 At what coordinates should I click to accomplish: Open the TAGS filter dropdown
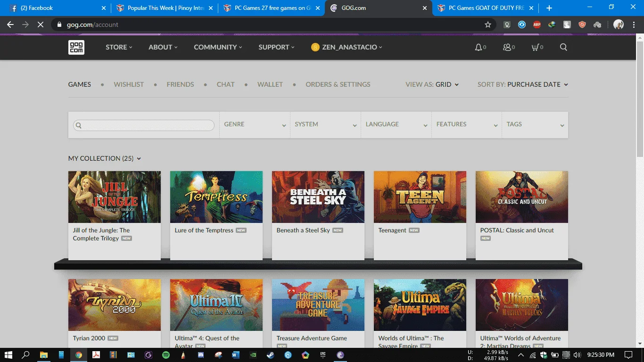[x=535, y=124]
